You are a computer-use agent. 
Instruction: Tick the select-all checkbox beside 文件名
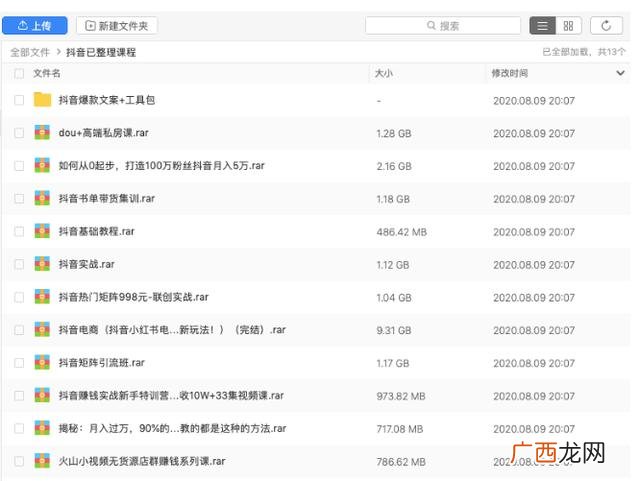pyautogui.click(x=19, y=73)
